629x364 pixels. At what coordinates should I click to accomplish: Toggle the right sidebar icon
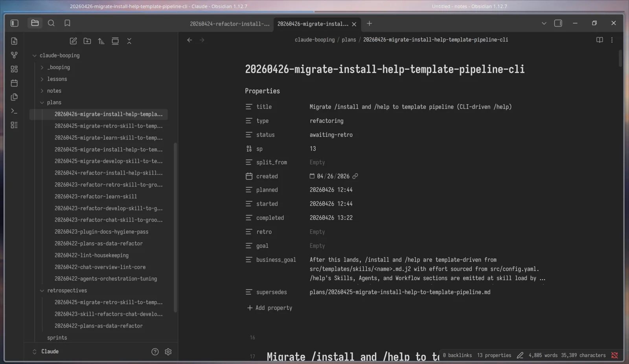(558, 23)
